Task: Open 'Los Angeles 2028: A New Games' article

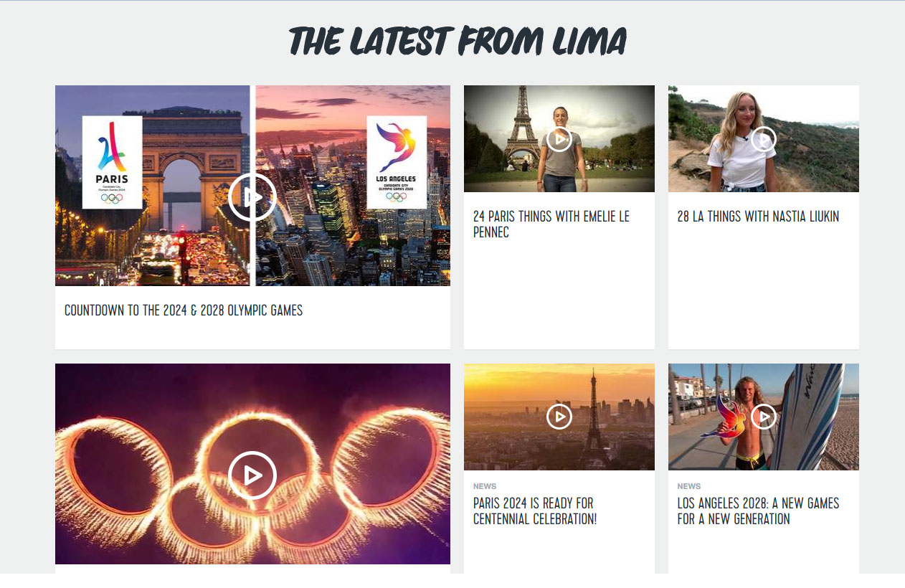Action: pos(758,511)
